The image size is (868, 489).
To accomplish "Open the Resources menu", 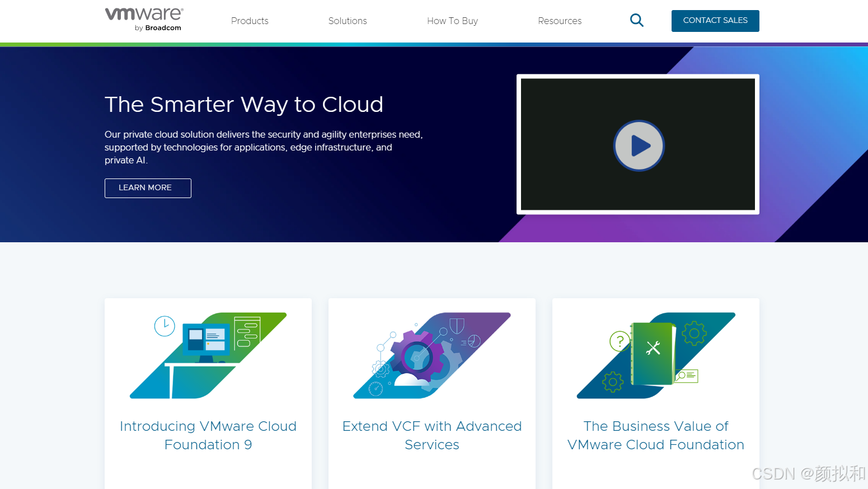I will tap(560, 21).
